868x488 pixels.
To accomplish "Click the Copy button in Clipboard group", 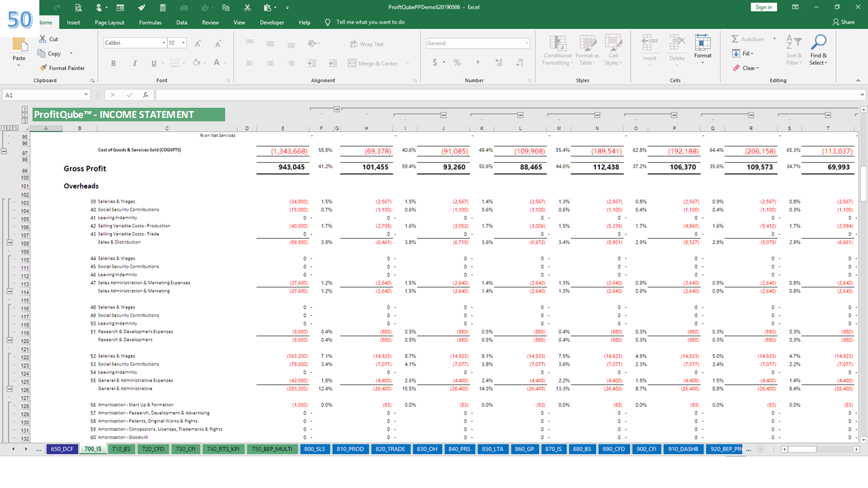I will tap(50, 54).
